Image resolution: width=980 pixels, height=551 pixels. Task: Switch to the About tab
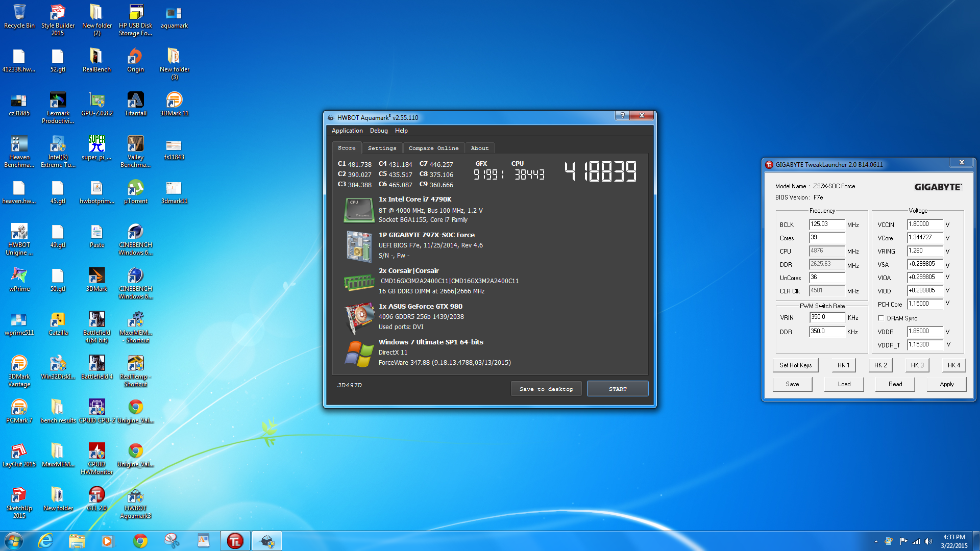click(479, 148)
